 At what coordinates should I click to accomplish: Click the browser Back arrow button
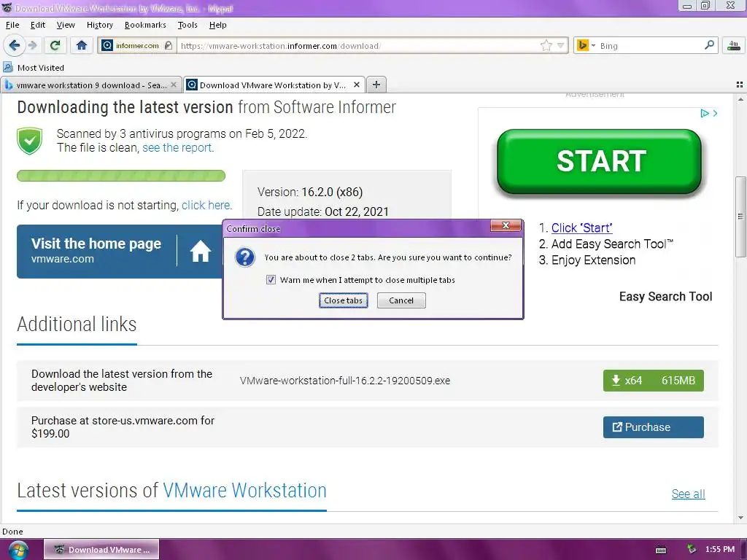point(14,45)
